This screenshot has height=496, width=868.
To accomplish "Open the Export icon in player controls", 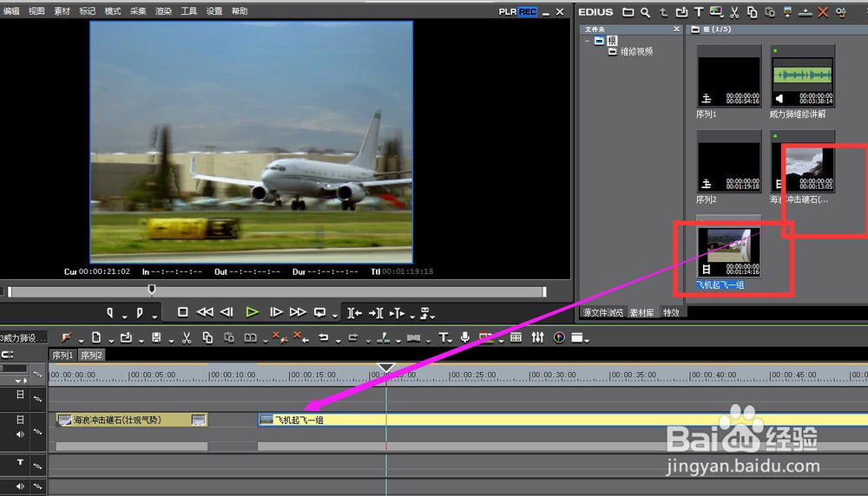I will pyautogui.click(x=425, y=313).
